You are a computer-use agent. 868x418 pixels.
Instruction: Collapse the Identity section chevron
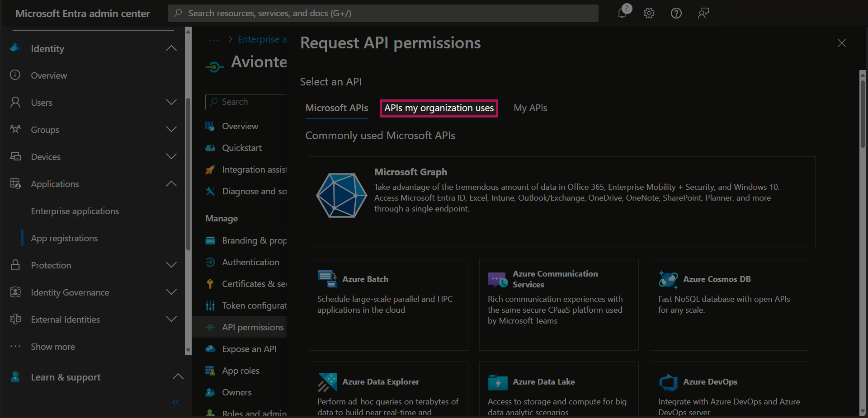171,48
